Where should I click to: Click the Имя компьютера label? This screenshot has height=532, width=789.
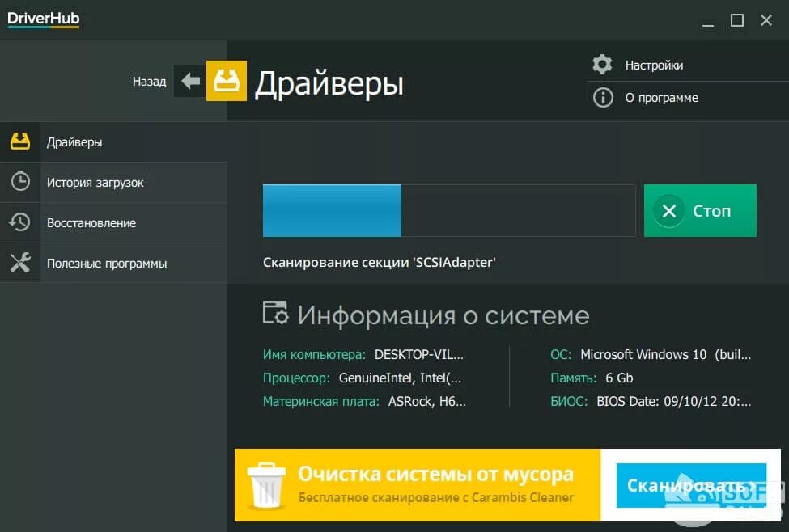click(x=314, y=354)
